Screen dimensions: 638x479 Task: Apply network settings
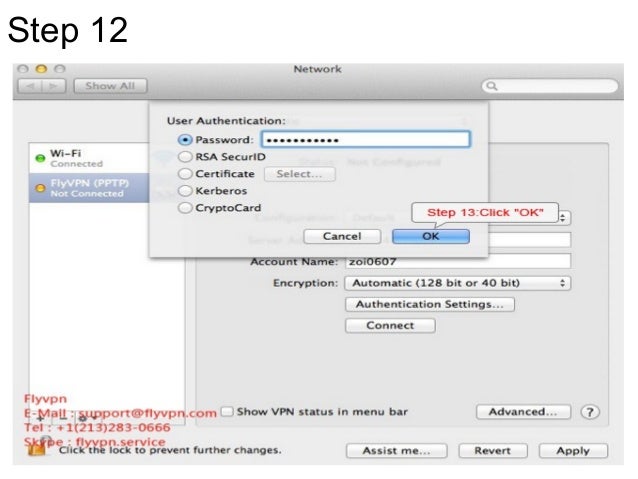point(573,451)
